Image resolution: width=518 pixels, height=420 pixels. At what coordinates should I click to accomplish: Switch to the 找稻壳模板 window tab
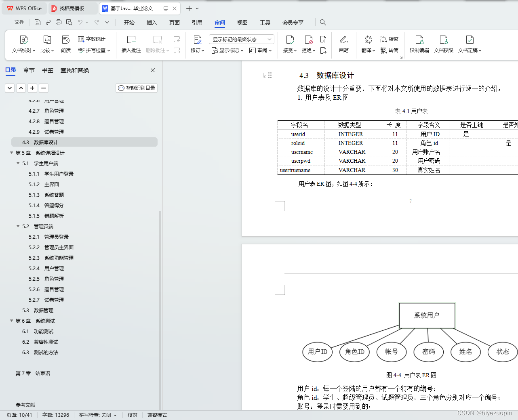pyautogui.click(x=73, y=8)
